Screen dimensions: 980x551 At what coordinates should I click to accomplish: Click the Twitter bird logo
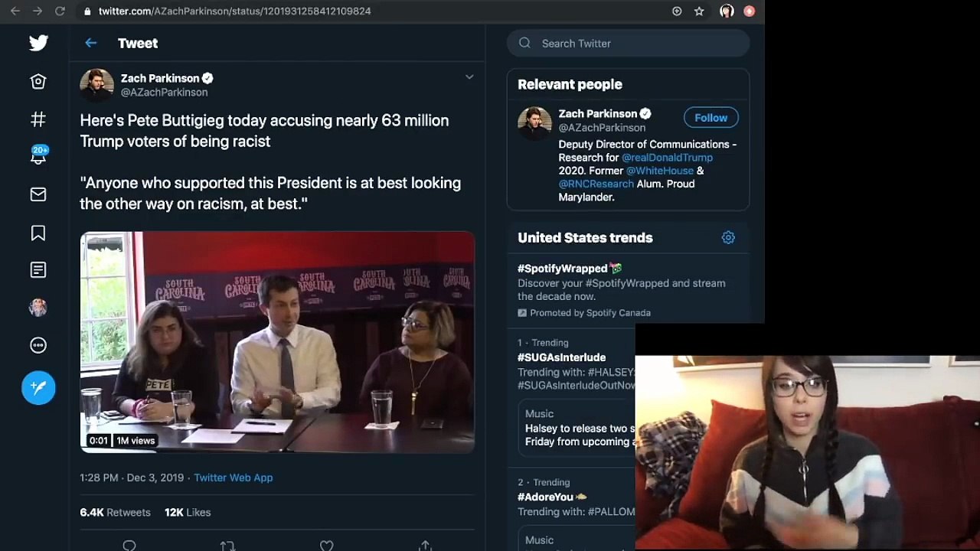coord(38,43)
